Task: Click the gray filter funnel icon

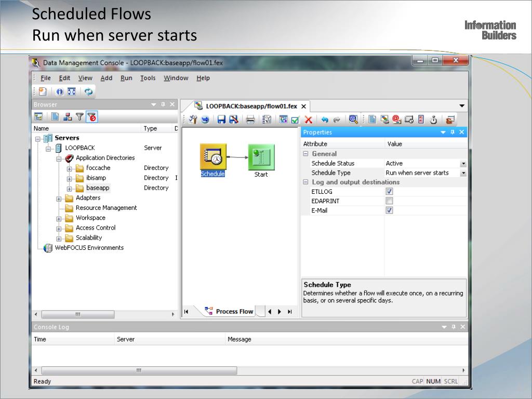Action: 79,117
